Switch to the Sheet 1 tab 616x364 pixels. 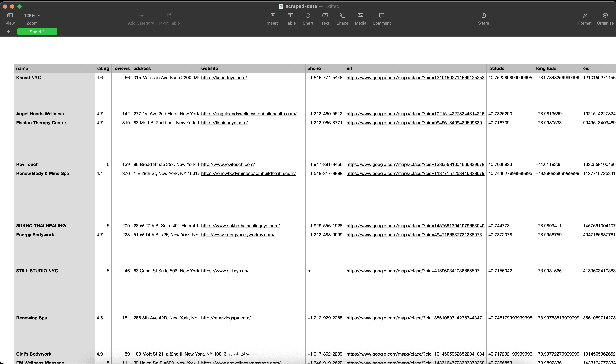[x=37, y=31]
